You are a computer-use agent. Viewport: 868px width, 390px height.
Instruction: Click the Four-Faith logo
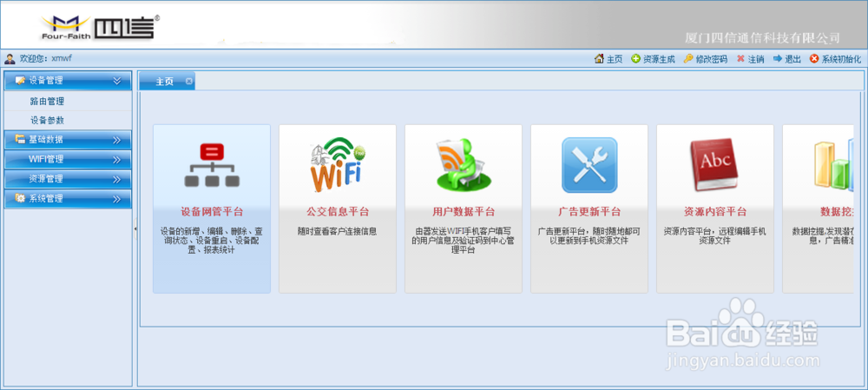100,28
